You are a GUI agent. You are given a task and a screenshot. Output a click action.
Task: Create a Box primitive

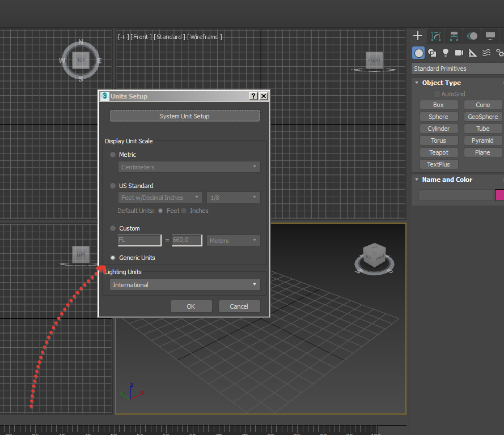click(438, 105)
